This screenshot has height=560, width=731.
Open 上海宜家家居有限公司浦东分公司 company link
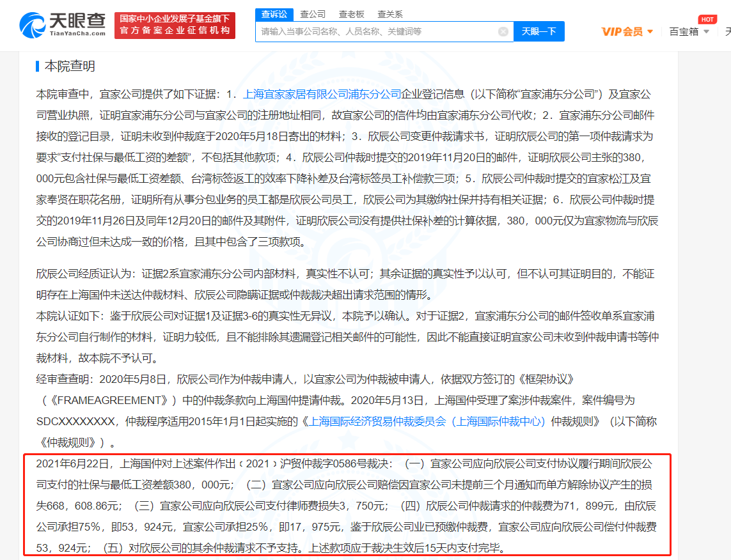tap(322, 94)
